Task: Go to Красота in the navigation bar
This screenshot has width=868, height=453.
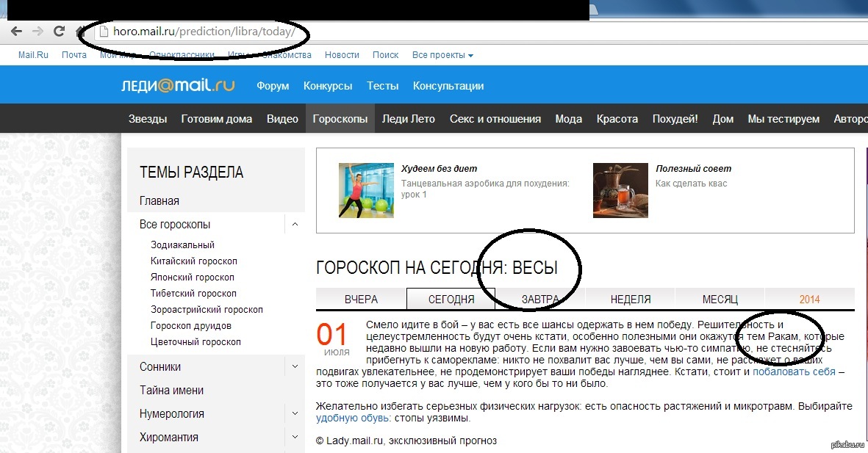Action: (x=617, y=118)
